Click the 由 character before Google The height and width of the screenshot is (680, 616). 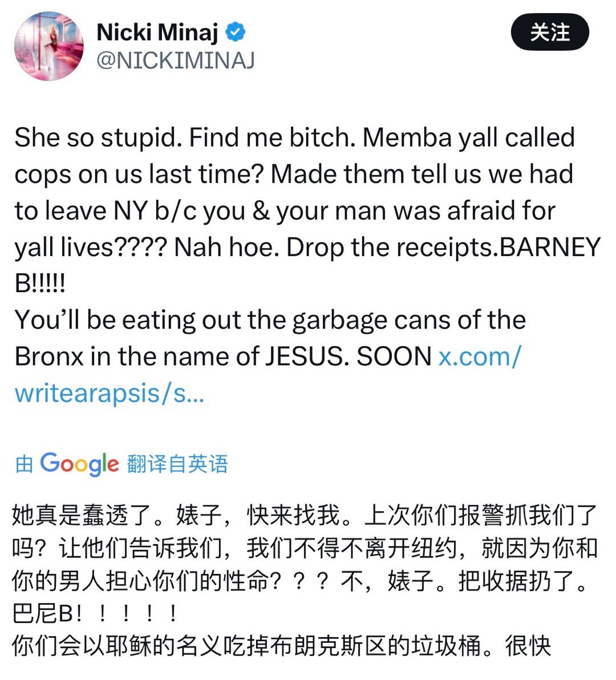tap(25, 464)
